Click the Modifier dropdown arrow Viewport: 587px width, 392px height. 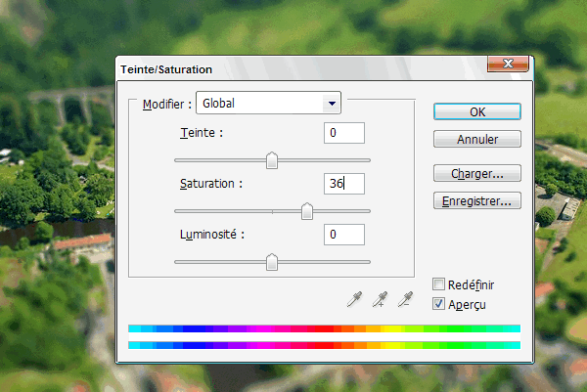point(332,104)
